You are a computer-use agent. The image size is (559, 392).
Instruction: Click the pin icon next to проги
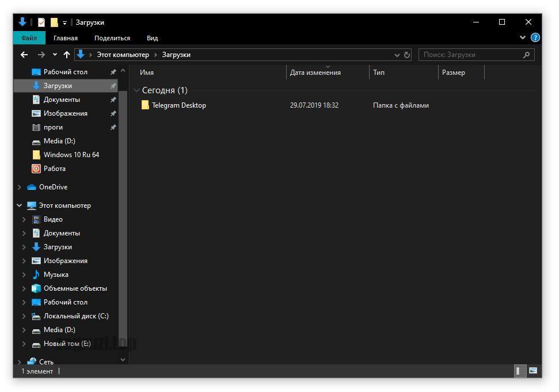(x=113, y=127)
